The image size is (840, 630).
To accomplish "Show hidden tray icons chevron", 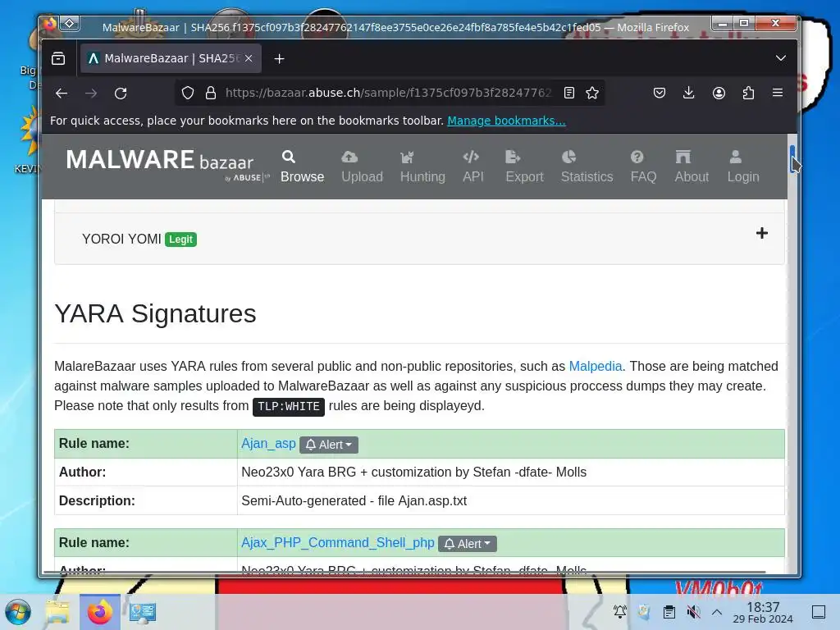I will coord(717,612).
